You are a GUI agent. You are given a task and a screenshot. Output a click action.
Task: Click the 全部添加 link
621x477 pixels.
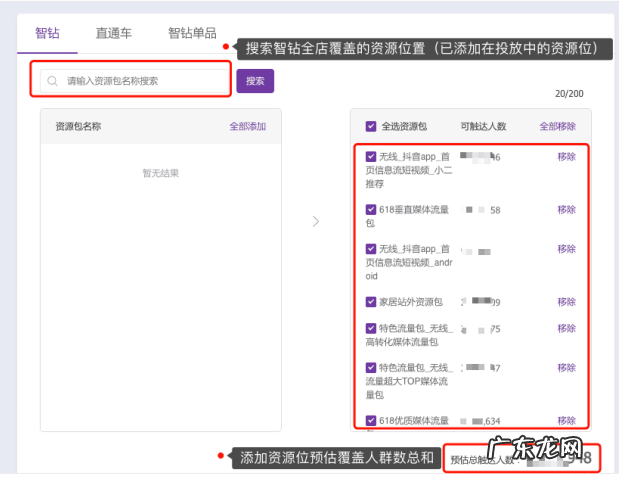pyautogui.click(x=248, y=126)
